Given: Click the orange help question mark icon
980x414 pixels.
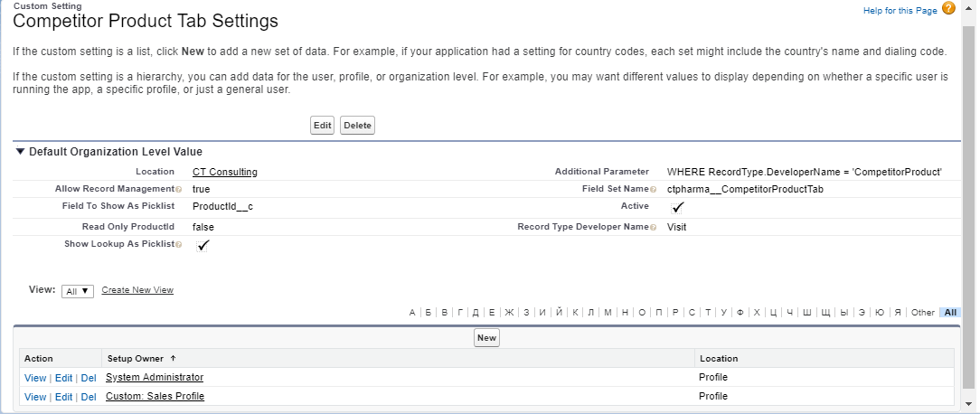Looking at the screenshot, I should point(948,9).
